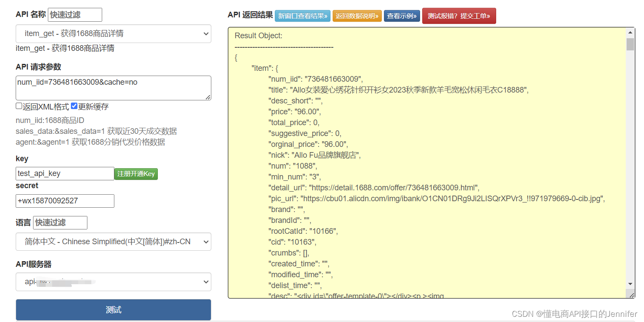Disable the 更新缓存 checkbox
The width and height of the screenshot is (644, 322).
[73, 105]
